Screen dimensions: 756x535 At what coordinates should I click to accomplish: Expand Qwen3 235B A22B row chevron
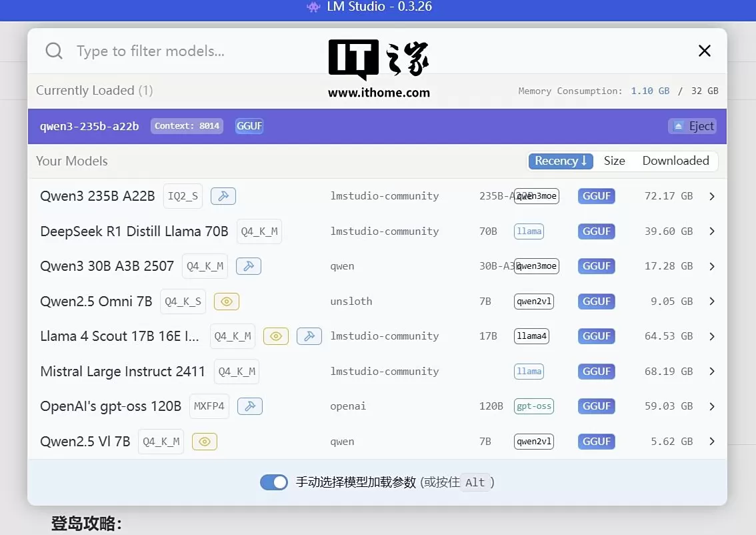[711, 196]
